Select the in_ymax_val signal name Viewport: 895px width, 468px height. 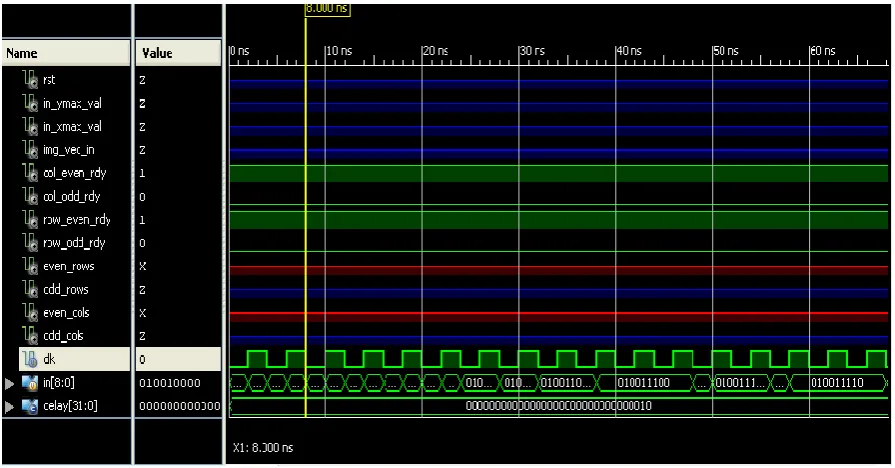click(x=72, y=103)
